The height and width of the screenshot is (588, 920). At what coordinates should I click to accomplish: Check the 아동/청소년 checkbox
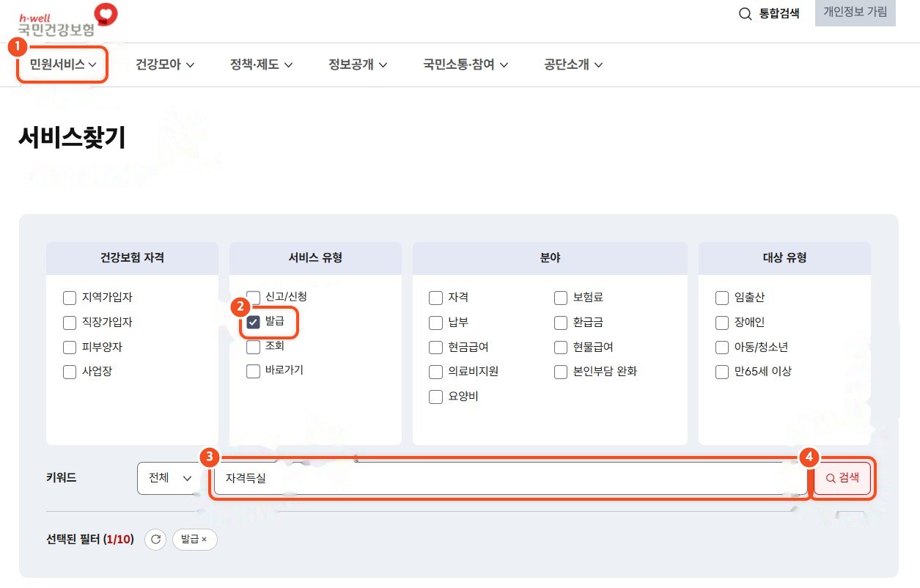pos(722,347)
